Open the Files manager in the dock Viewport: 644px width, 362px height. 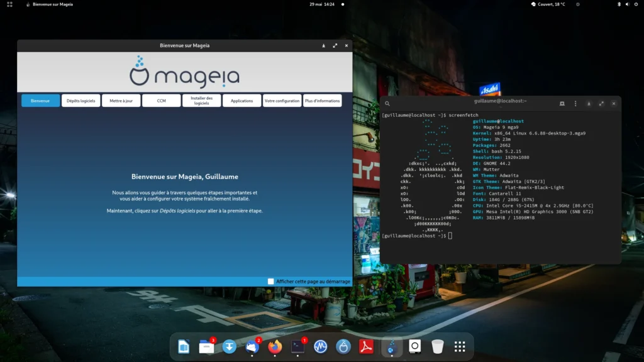tap(206, 347)
